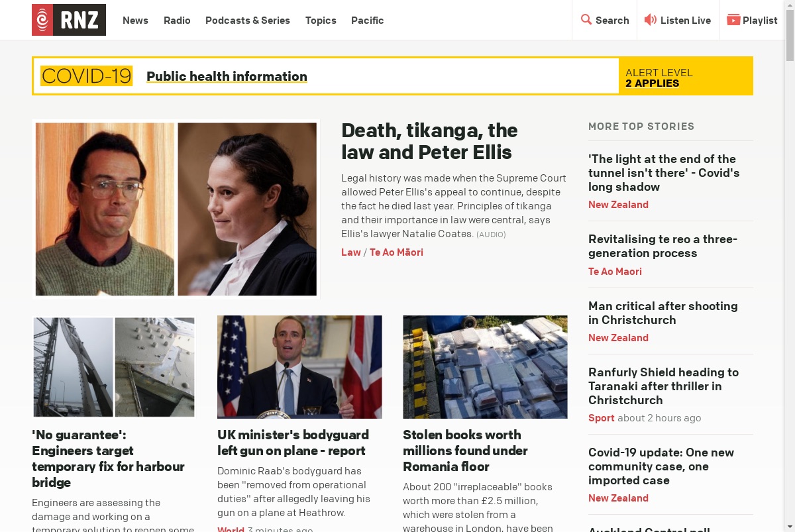795x532 pixels.
Task: Click the RNZ logo
Action: coord(69,20)
